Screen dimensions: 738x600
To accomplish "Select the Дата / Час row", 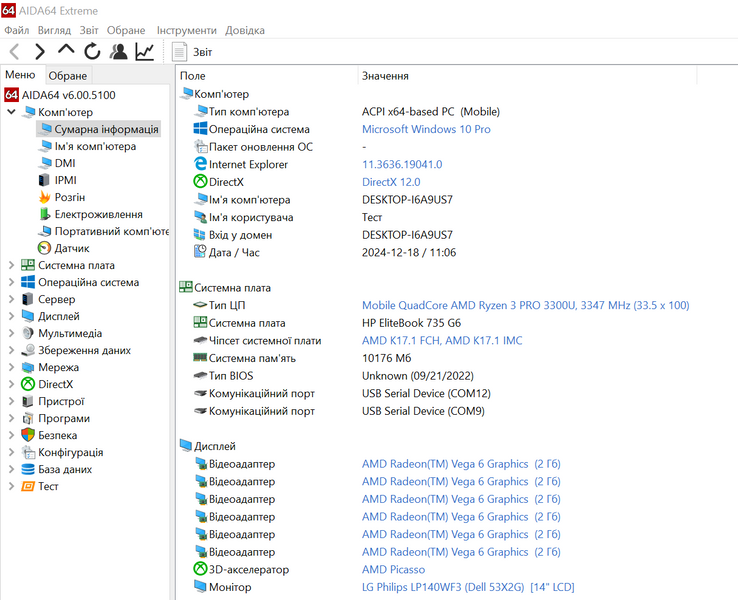I will (234, 252).
